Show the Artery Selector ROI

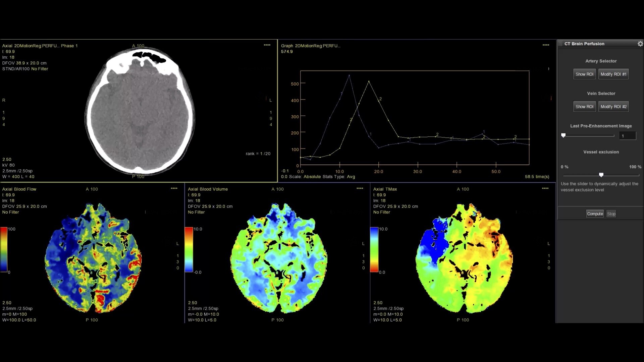(x=584, y=74)
